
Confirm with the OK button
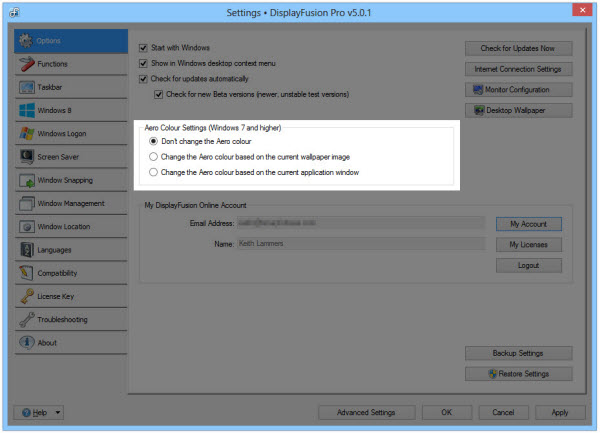447,413
